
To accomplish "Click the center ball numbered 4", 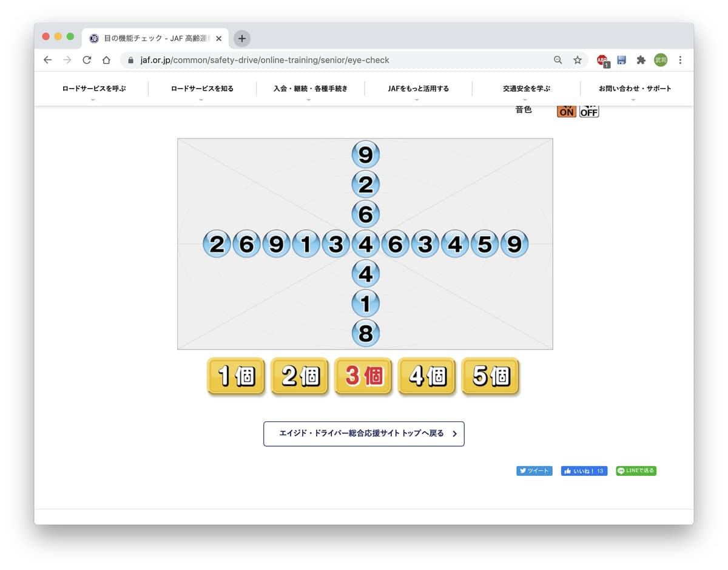I will [x=366, y=243].
